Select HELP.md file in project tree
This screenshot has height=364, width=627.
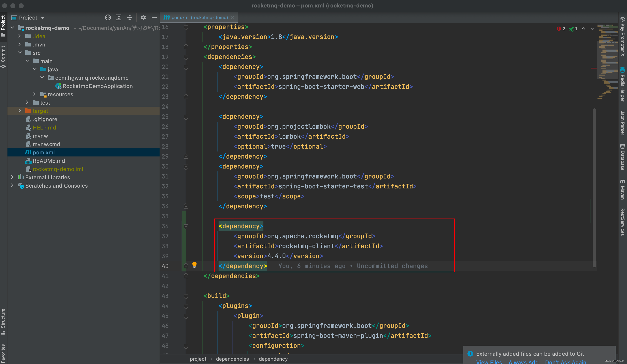point(44,128)
